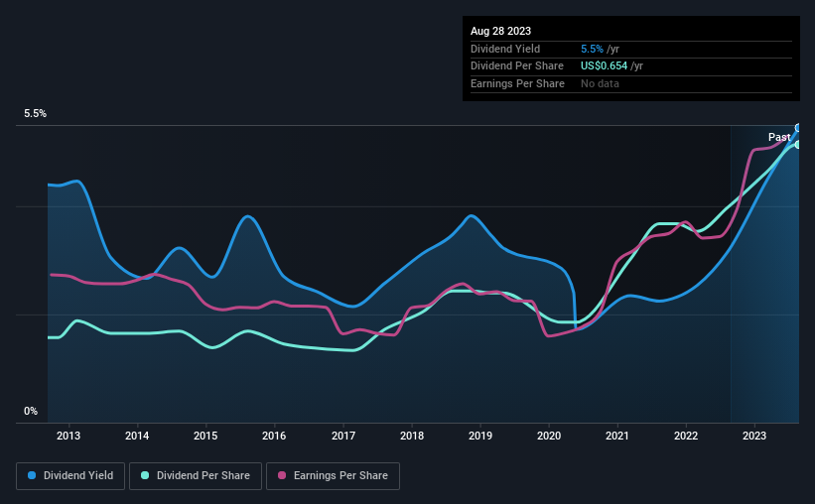Click the 5.5% y-axis label
The image size is (815, 504).
(36, 113)
